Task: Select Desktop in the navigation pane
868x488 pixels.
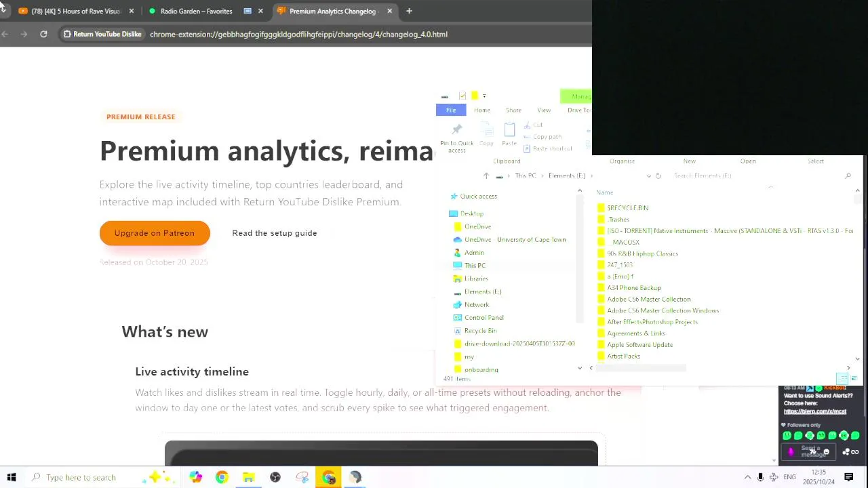Action: (467, 213)
